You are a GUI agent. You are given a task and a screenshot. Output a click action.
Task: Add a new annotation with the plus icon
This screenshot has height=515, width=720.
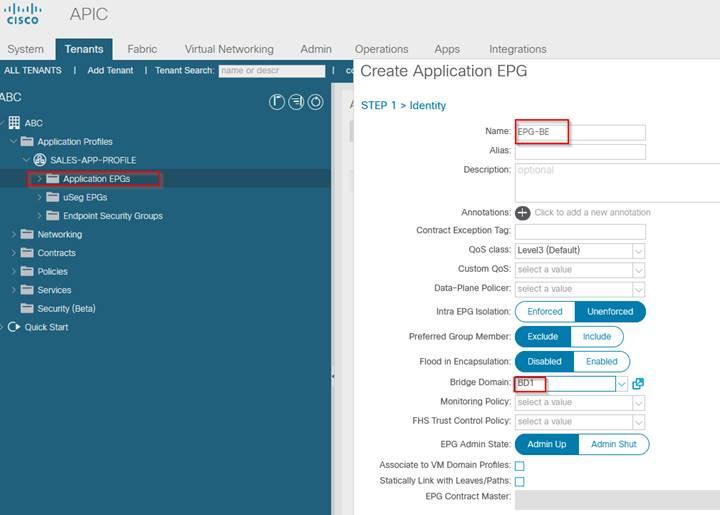(x=523, y=213)
